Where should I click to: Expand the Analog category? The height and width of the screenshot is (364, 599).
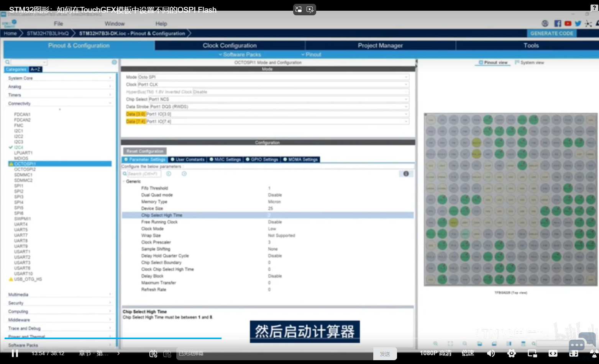point(59,87)
